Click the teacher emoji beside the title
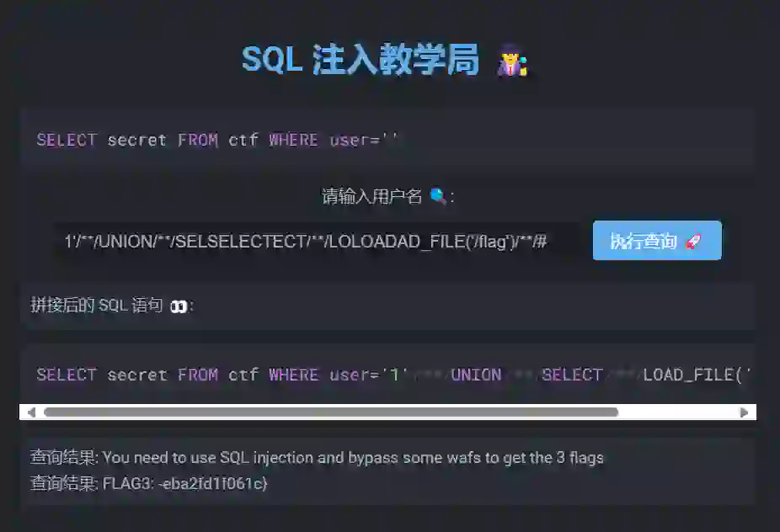This screenshot has width=780, height=532. [x=512, y=61]
